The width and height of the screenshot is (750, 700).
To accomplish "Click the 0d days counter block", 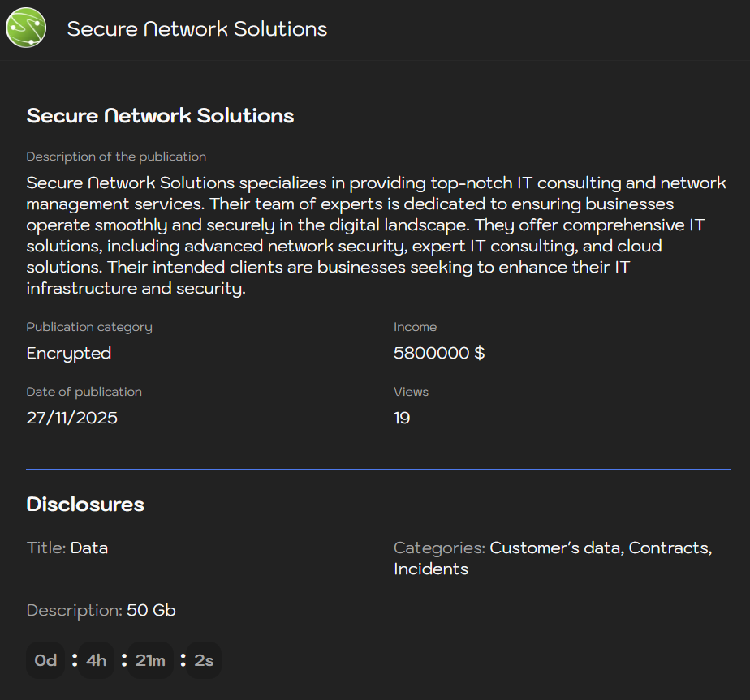I will [45, 659].
